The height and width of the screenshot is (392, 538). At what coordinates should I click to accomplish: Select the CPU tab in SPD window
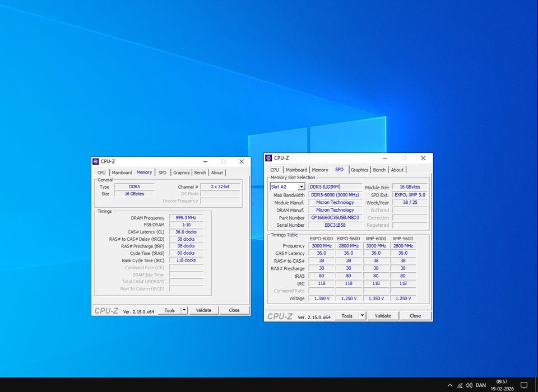(x=275, y=170)
